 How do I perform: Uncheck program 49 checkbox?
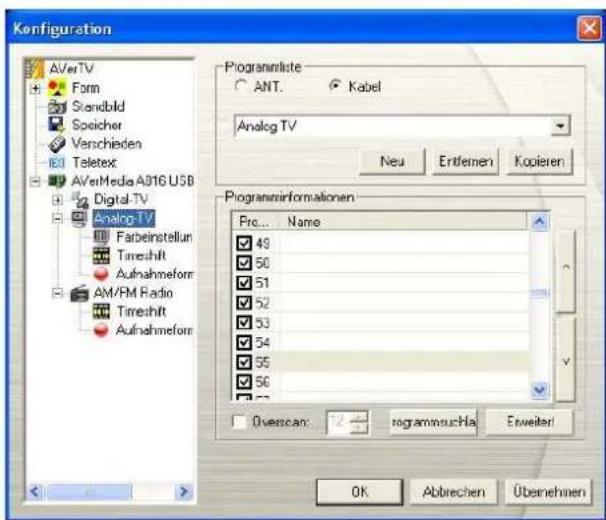pos(244,243)
